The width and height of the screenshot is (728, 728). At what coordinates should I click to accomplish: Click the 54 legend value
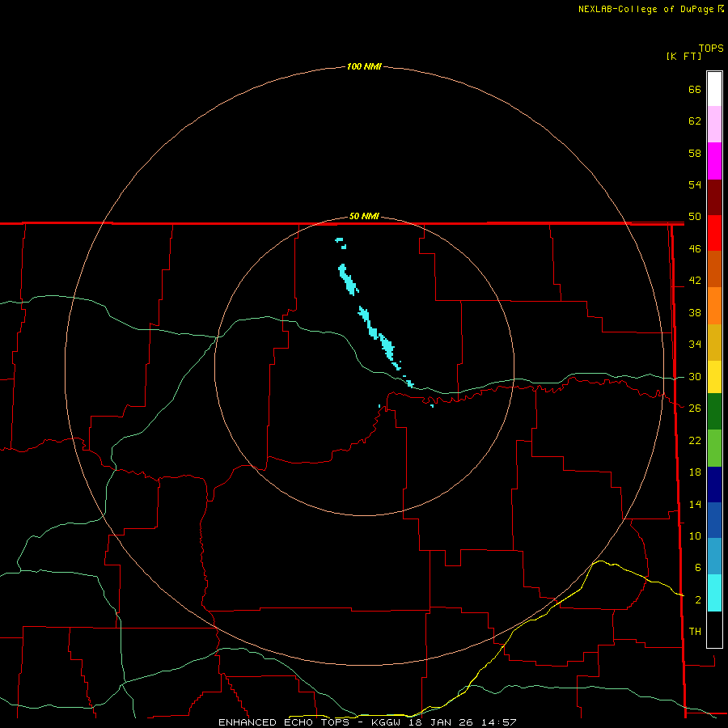(695, 184)
